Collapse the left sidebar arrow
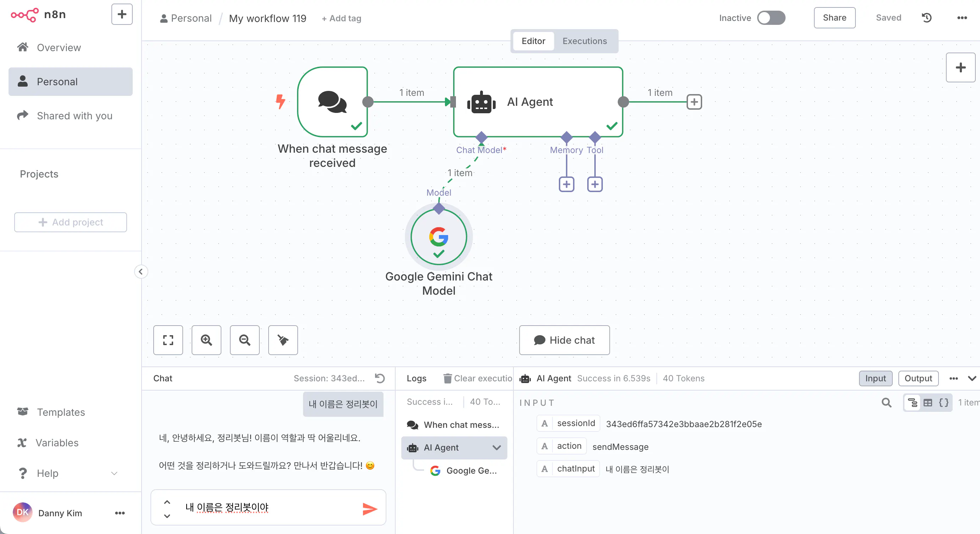 141,271
